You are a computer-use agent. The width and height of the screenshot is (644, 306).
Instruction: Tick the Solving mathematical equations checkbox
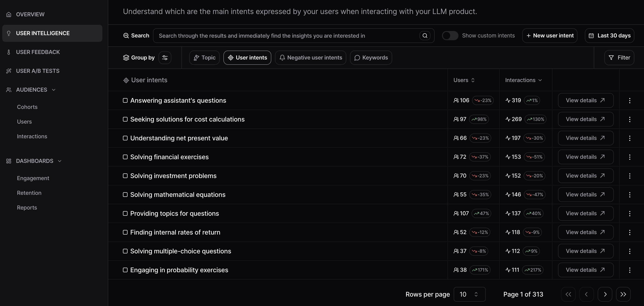coord(125,195)
